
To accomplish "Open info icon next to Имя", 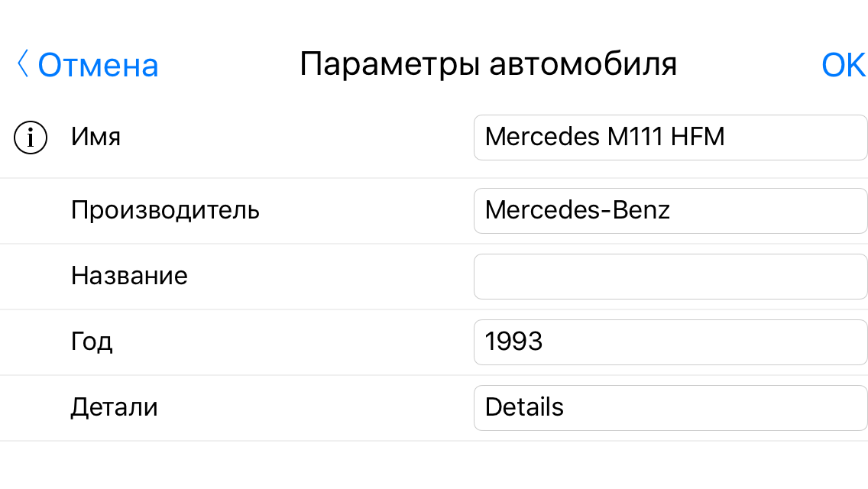I will coord(31,138).
